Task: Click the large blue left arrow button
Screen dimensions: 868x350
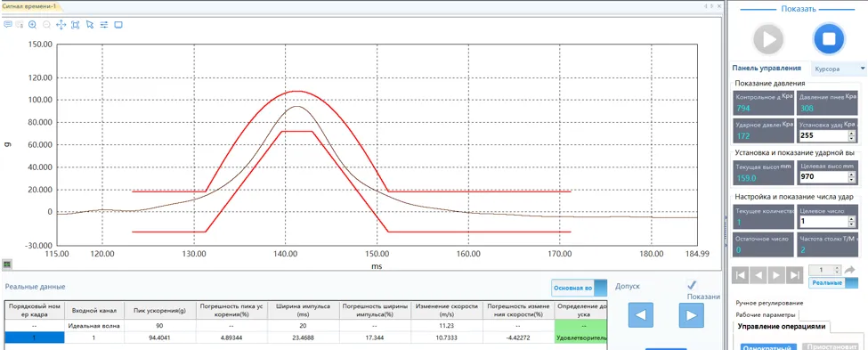Action: 640,315
